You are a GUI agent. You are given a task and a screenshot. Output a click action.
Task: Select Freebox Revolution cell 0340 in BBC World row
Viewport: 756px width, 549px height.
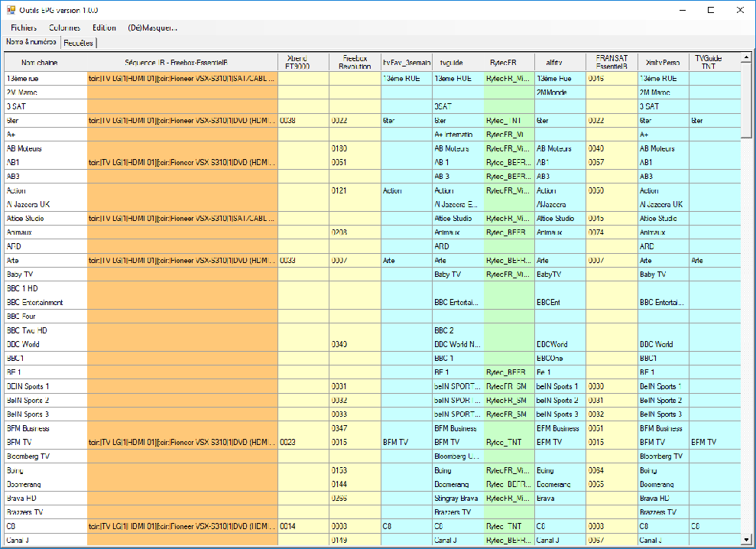point(355,344)
